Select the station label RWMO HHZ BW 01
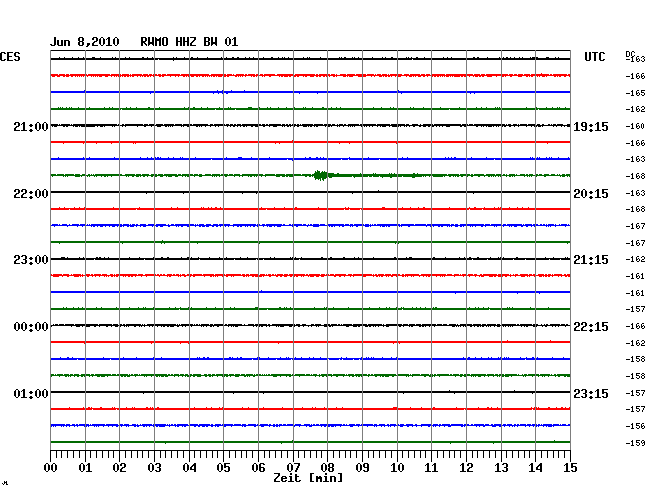 [189, 42]
